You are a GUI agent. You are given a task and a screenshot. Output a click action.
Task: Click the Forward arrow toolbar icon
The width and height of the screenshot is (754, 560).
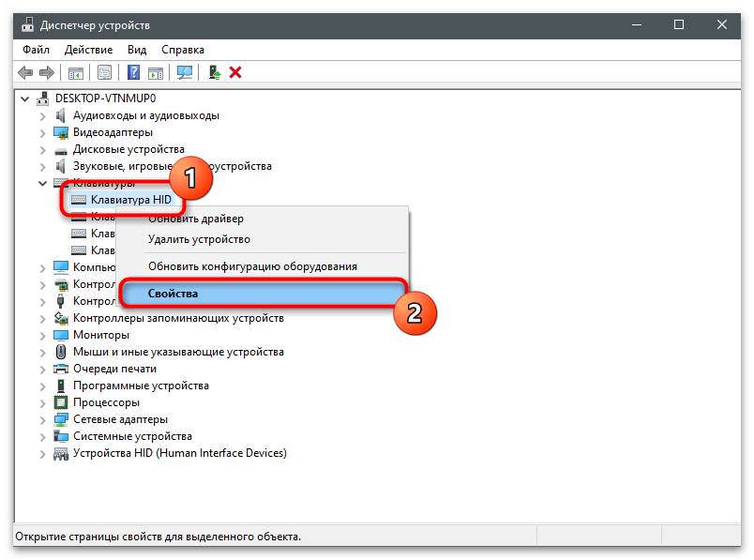(x=47, y=72)
